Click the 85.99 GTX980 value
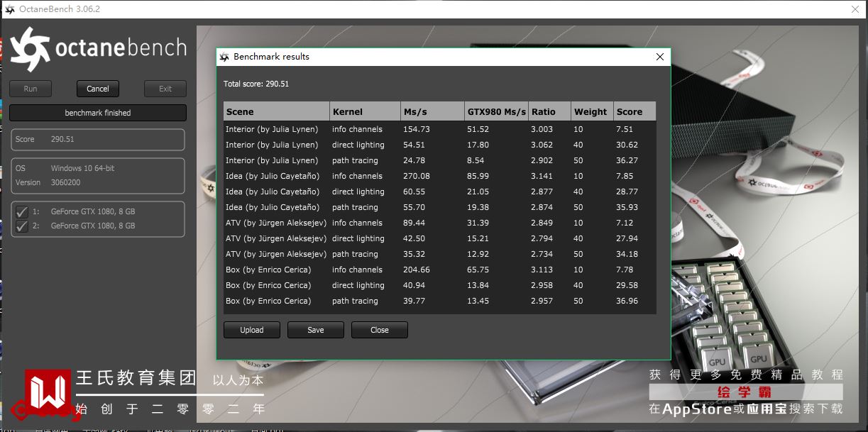The height and width of the screenshot is (432, 868). click(478, 176)
